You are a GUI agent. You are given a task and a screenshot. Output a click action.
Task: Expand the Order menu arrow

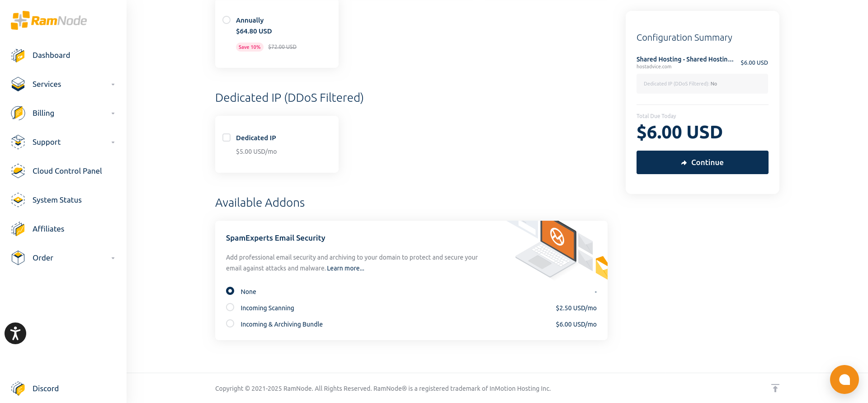click(x=113, y=258)
